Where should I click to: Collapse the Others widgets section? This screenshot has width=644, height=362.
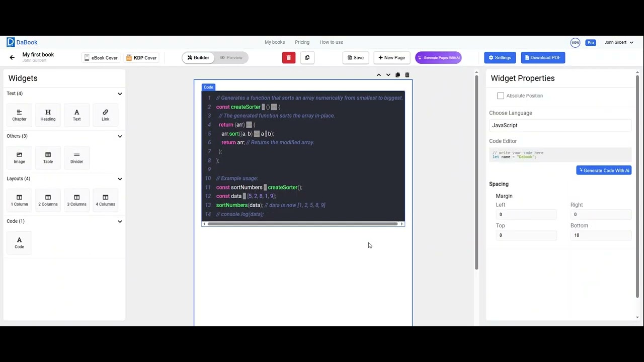[x=120, y=136]
